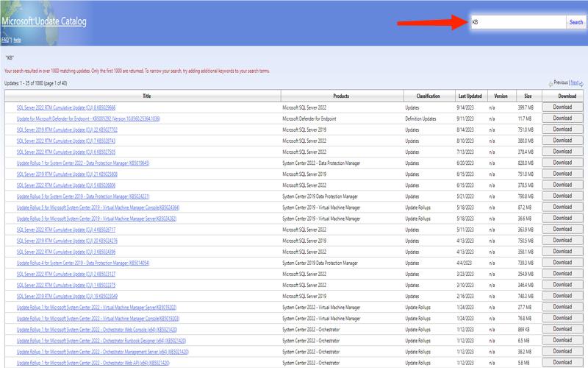Viewport: 588px width, 368px height.
Task: Open SQL Server 2019 RTM Cumulative Update CU 20 link
Action: (x=67, y=241)
